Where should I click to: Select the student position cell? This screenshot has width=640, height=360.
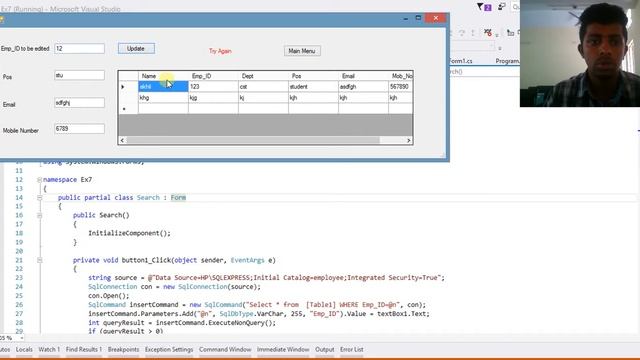(x=313, y=87)
